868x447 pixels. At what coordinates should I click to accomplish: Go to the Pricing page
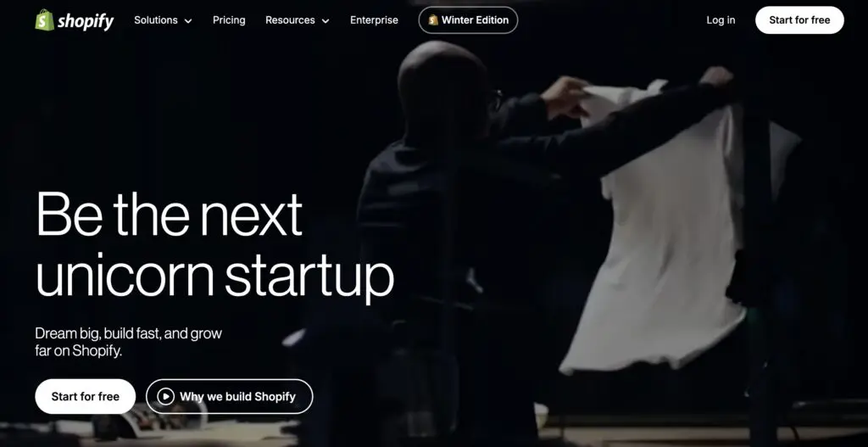(229, 20)
